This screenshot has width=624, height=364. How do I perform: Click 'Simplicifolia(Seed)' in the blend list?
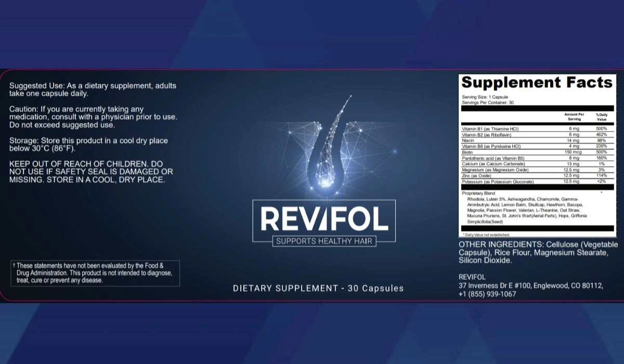point(485,221)
